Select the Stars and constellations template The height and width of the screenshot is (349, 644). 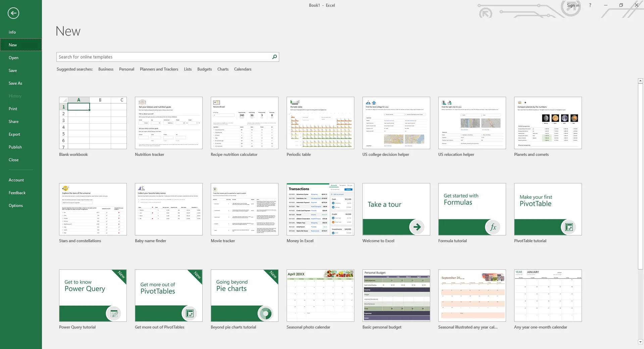tap(93, 209)
